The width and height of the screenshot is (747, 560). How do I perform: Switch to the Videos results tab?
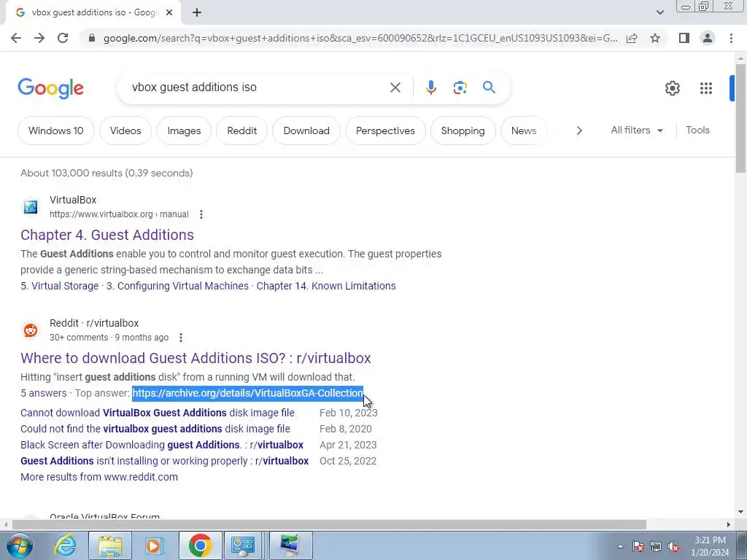coord(125,131)
